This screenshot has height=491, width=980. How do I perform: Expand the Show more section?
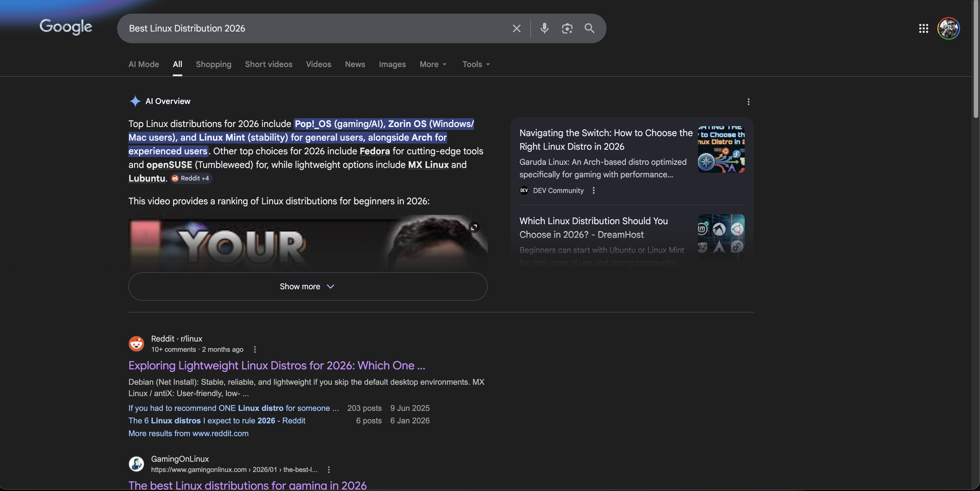coord(307,286)
